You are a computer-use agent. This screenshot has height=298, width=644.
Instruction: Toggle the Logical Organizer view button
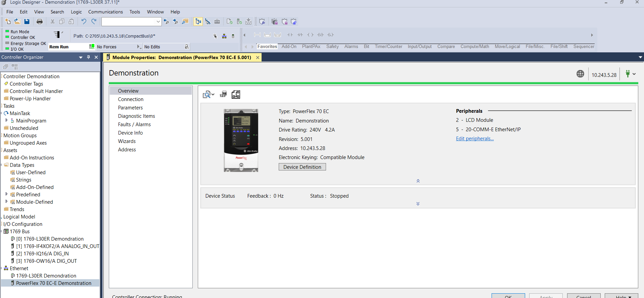point(208,22)
